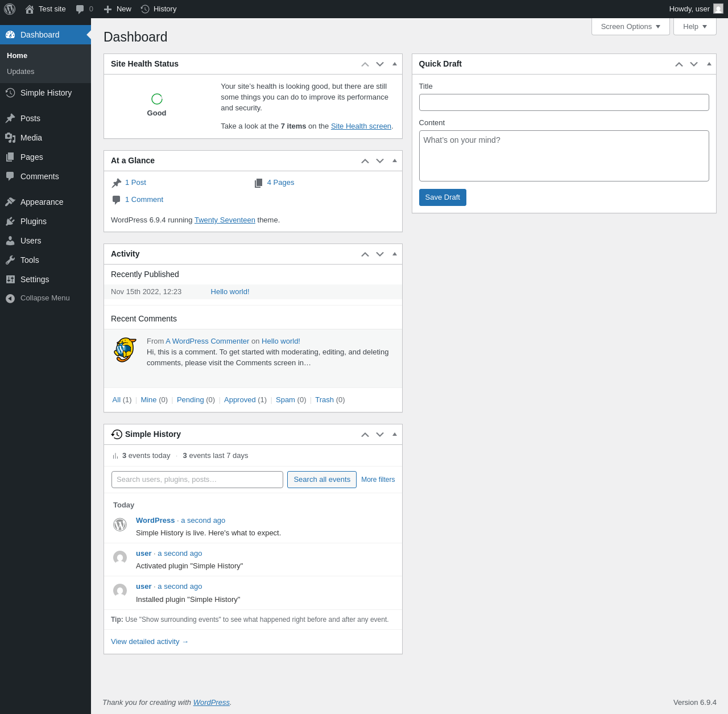Open the 1 Post link
The height and width of the screenshot is (714, 728).
[135, 183]
